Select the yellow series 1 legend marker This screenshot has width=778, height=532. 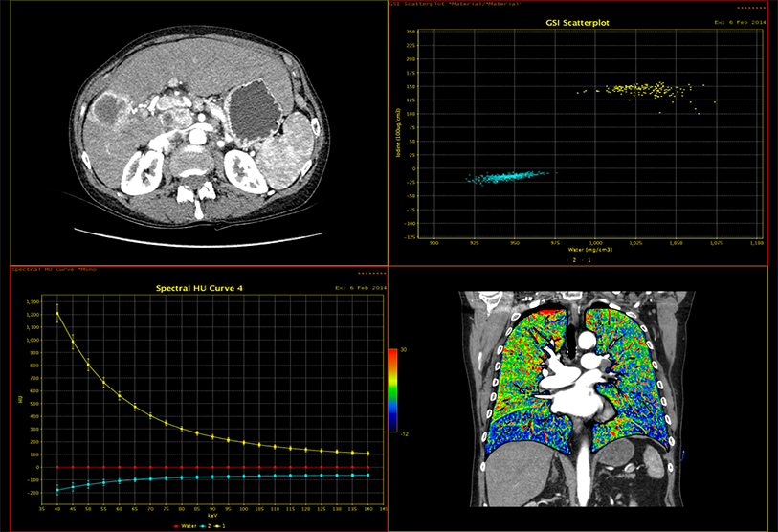(x=217, y=526)
